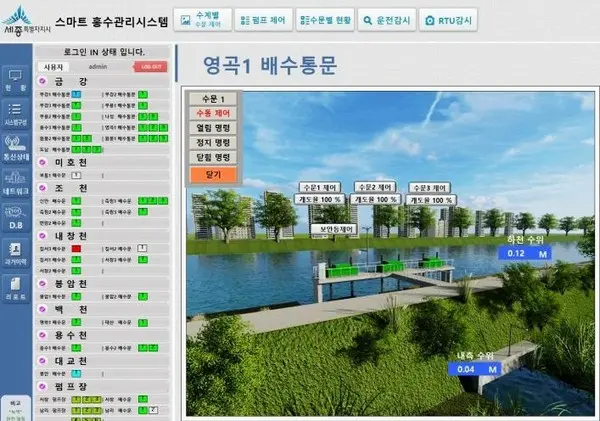
Task: Open the 현황 sidebar icon
Action: click(x=15, y=79)
